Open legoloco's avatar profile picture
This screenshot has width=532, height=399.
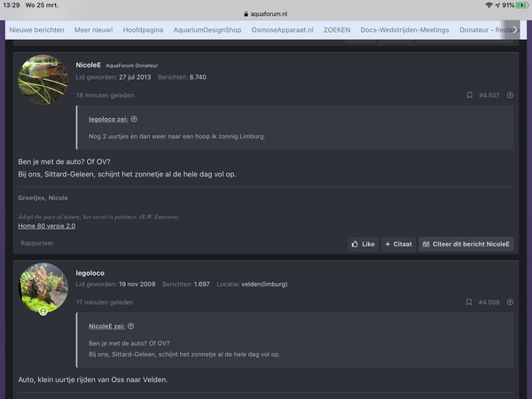43,287
